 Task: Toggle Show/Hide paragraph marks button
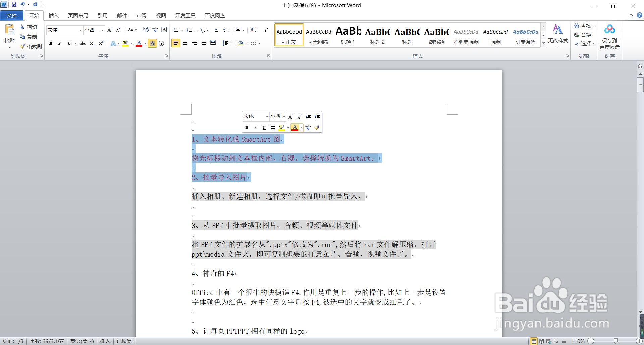tap(266, 30)
